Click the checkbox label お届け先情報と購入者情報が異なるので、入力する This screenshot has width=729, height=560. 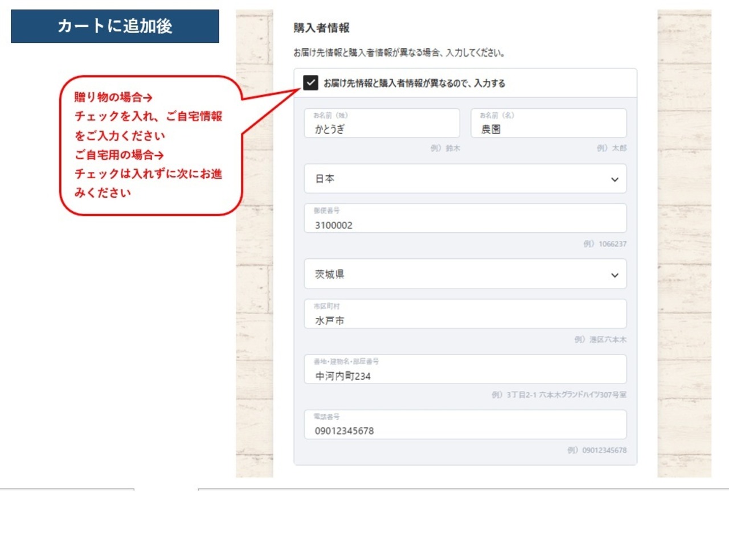tap(414, 83)
